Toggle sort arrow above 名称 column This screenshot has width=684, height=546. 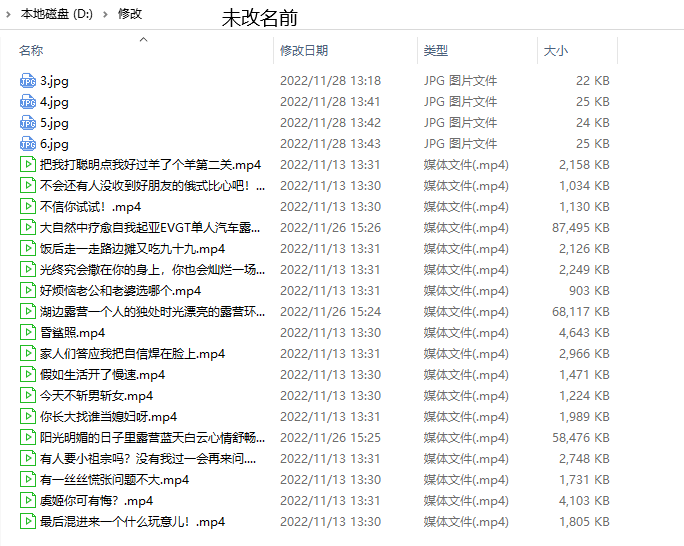point(143,40)
